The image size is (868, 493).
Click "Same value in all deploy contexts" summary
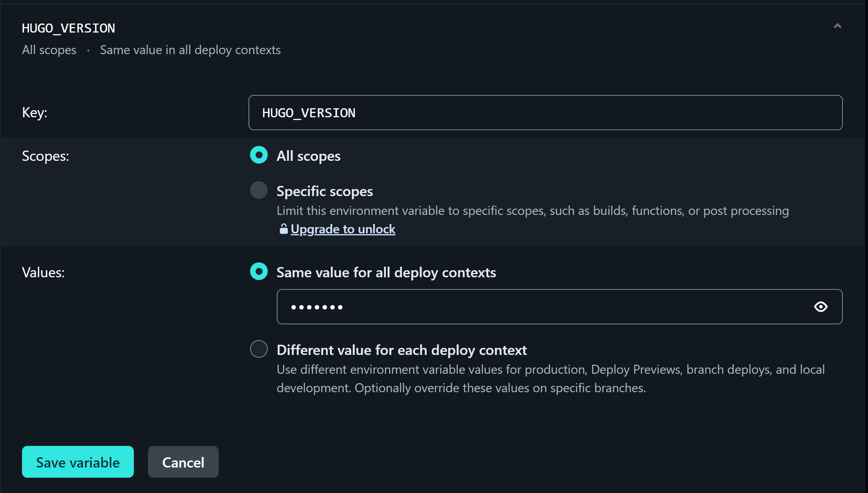(x=190, y=50)
